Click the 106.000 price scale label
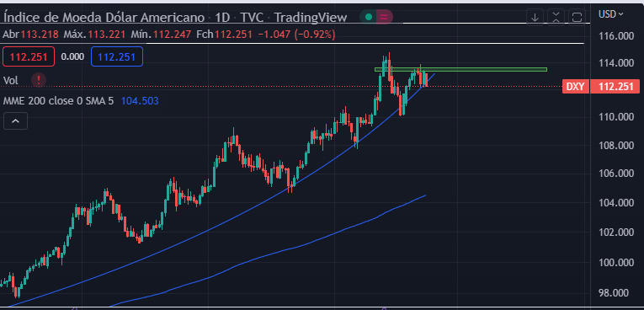This screenshot has height=310, width=644. (x=616, y=174)
